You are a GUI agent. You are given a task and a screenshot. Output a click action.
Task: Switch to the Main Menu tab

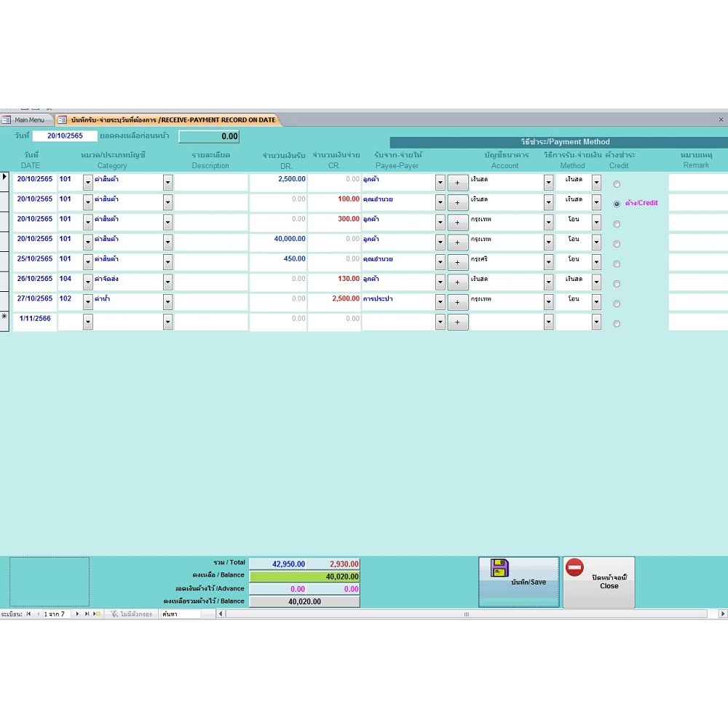28,119
